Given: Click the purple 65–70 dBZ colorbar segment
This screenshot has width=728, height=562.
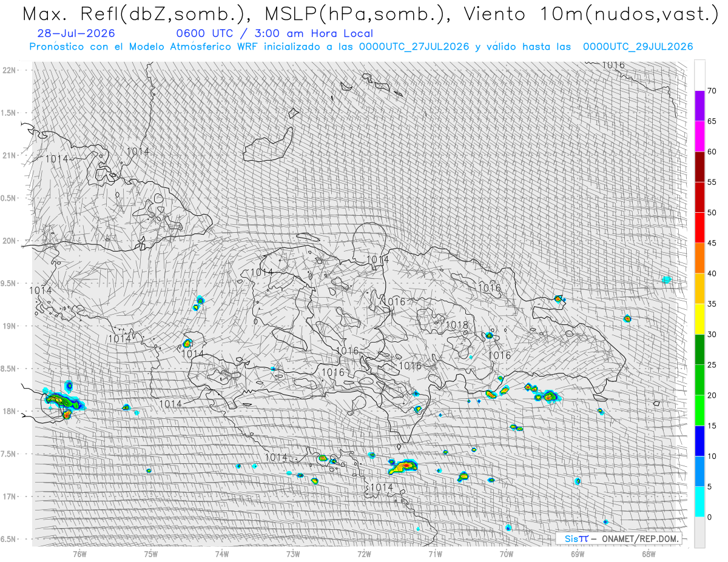Looking at the screenshot, I should (x=699, y=106).
